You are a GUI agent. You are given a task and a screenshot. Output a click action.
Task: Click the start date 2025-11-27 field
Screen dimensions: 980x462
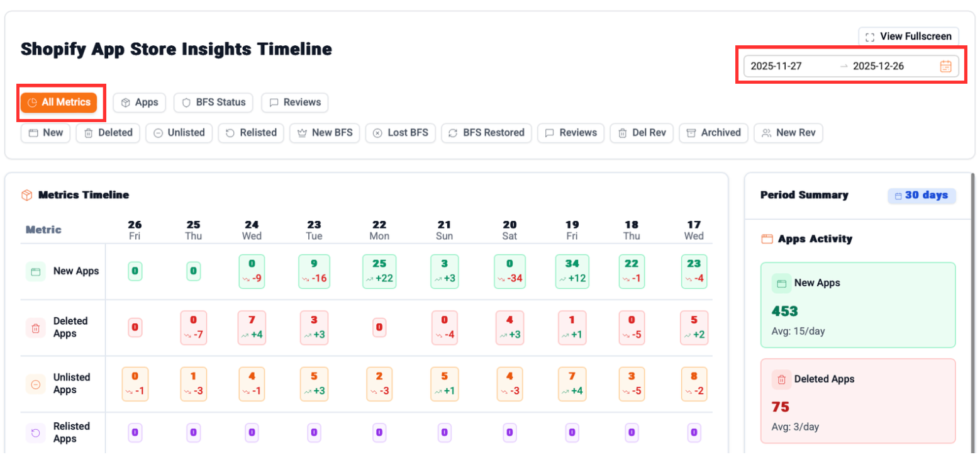point(776,66)
